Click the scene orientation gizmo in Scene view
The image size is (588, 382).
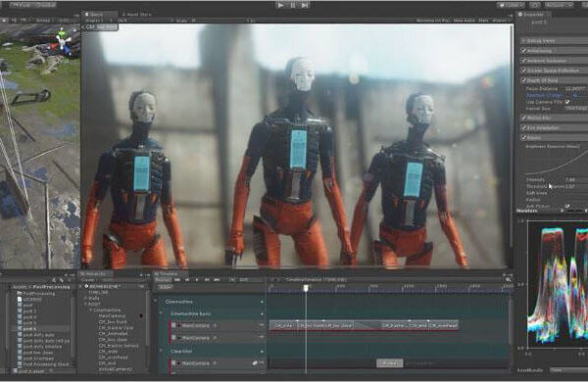click(x=63, y=43)
